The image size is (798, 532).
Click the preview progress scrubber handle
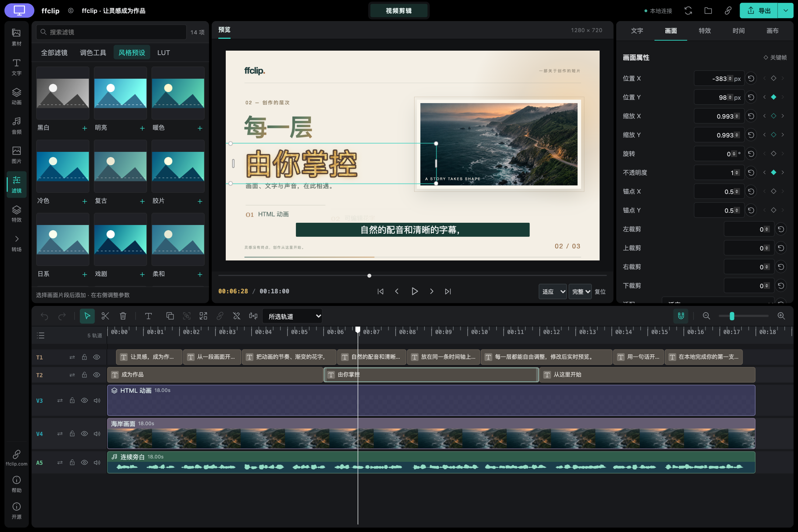click(x=369, y=276)
